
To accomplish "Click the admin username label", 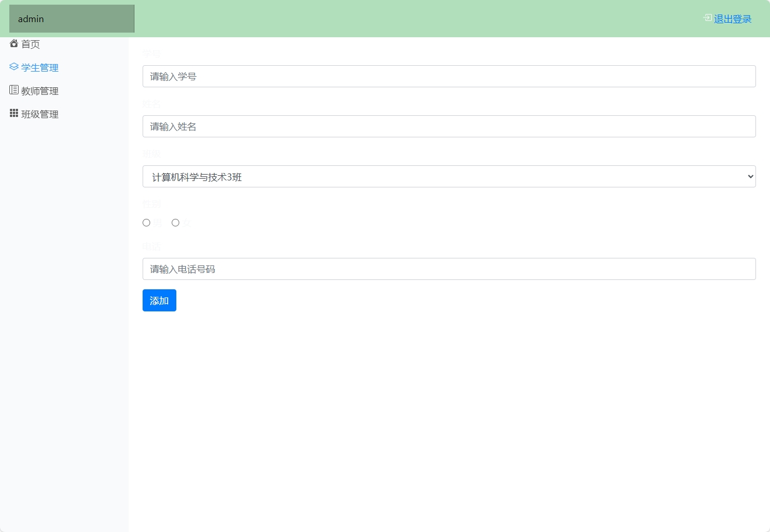I will (x=30, y=18).
